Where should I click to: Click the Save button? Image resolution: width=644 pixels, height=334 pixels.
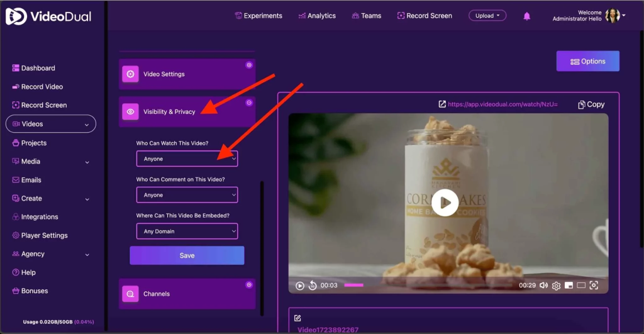187,255
